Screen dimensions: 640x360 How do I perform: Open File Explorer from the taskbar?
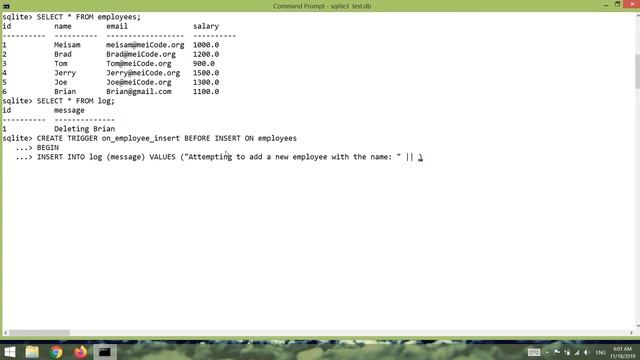tap(32, 352)
